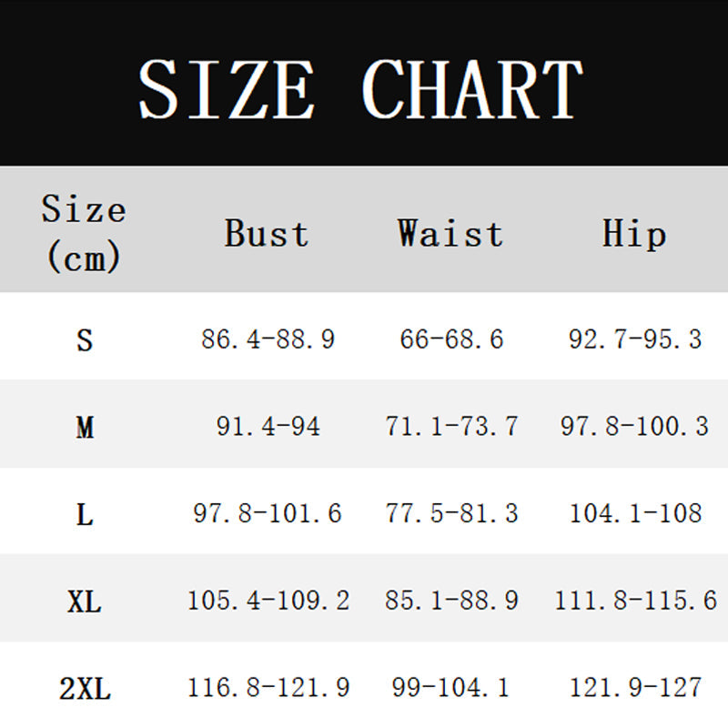Select hip value 97.8-100.3 for size M
The image size is (728, 728).
tap(635, 426)
